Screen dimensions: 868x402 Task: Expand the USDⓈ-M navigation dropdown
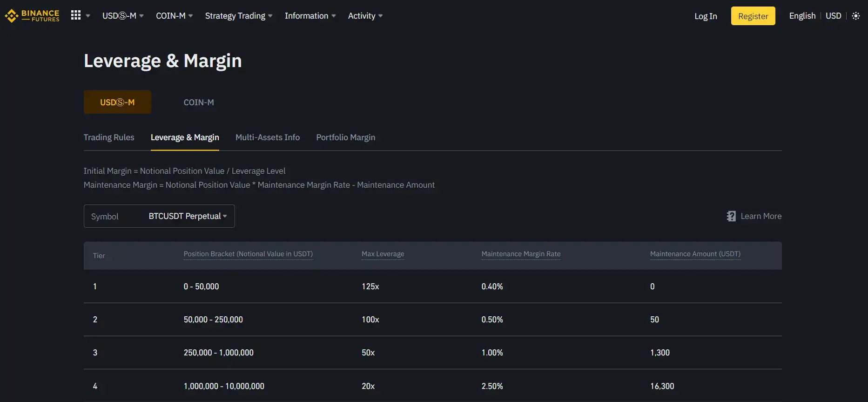pos(123,16)
